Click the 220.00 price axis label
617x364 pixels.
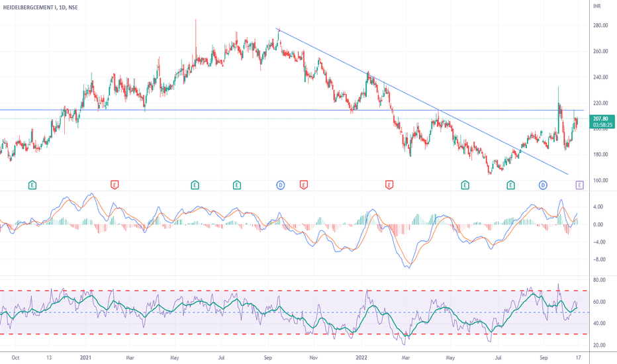[x=600, y=103]
